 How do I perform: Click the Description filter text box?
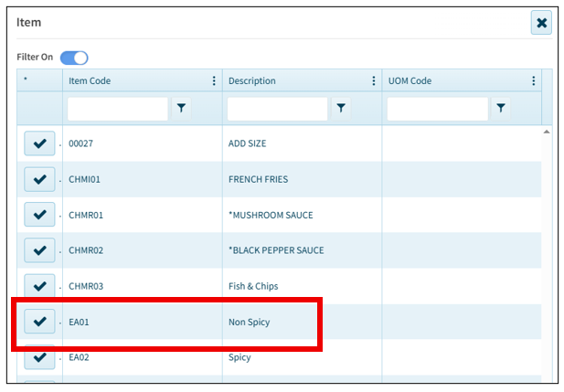tap(277, 109)
